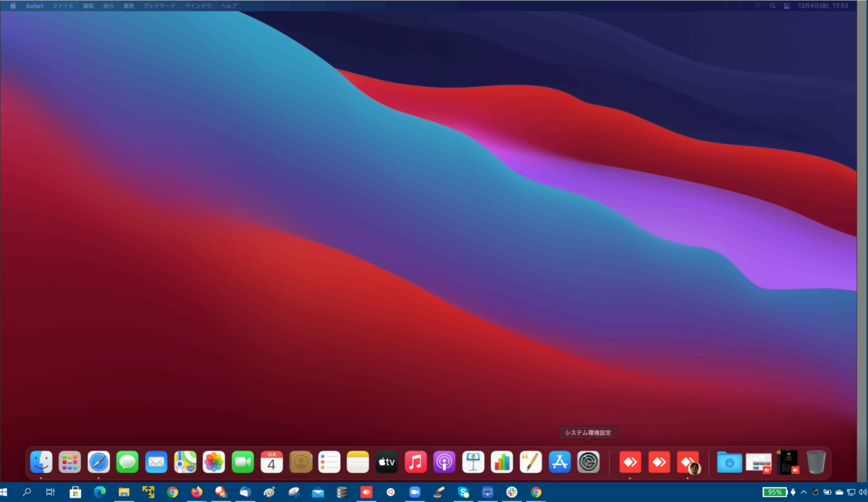Open Launchpad in the dock
The width and height of the screenshot is (868, 502).
tap(69, 461)
